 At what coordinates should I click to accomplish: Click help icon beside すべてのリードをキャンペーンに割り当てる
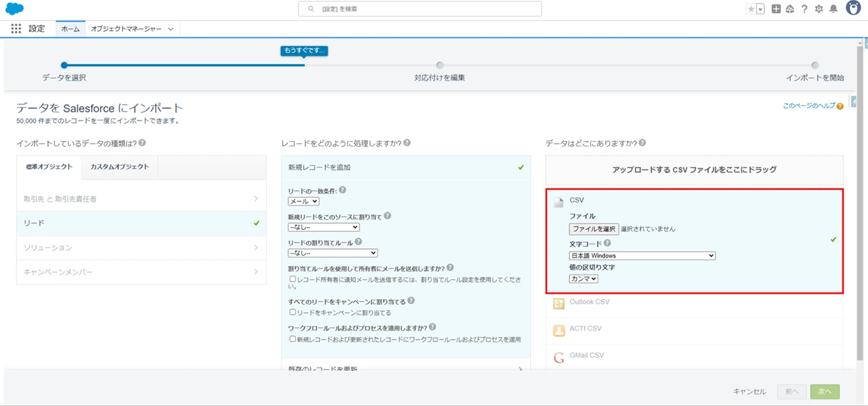pos(411,301)
